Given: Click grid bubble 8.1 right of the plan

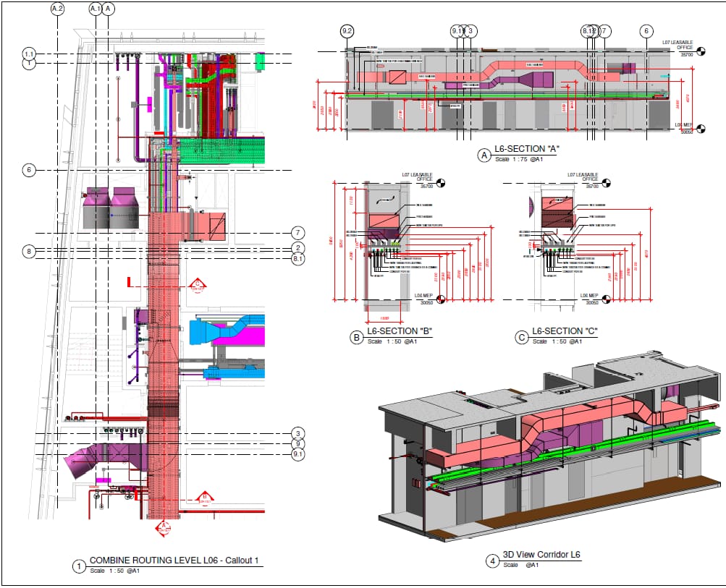Looking at the screenshot, I should point(298,259).
